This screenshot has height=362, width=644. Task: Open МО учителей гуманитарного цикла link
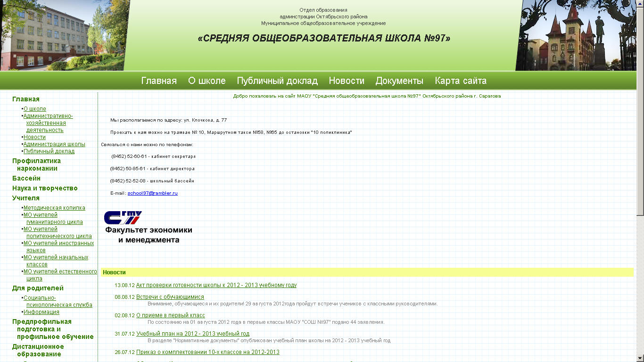(53, 218)
